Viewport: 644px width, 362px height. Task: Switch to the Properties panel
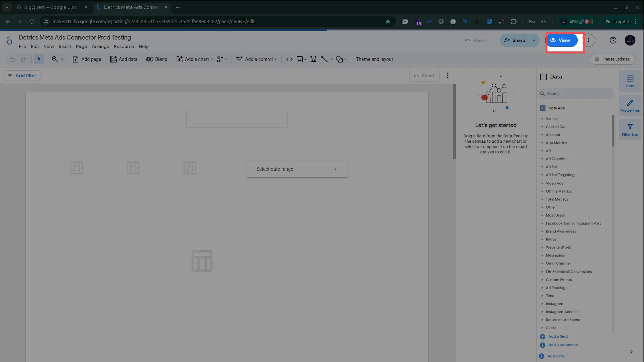(630, 105)
